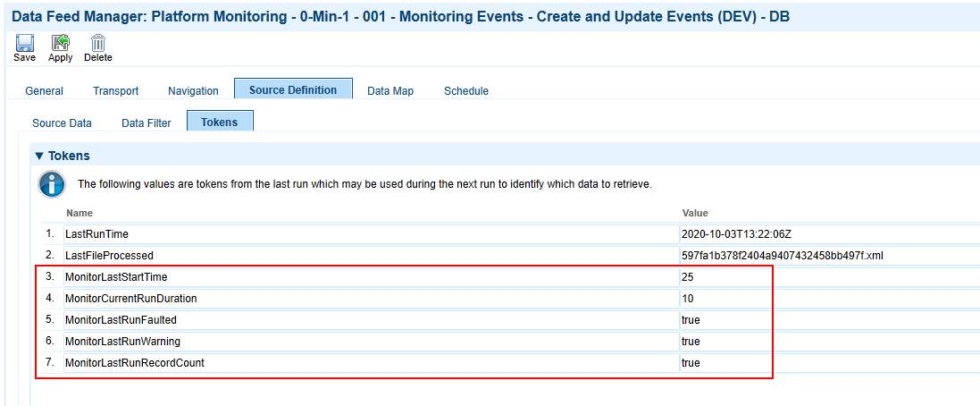Screen dimensions: 980x406
Task: Click the LastRunTime value field
Action: point(830,234)
